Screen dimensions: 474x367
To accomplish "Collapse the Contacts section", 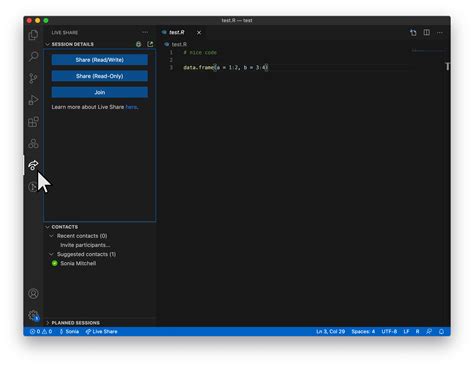I will coord(48,227).
